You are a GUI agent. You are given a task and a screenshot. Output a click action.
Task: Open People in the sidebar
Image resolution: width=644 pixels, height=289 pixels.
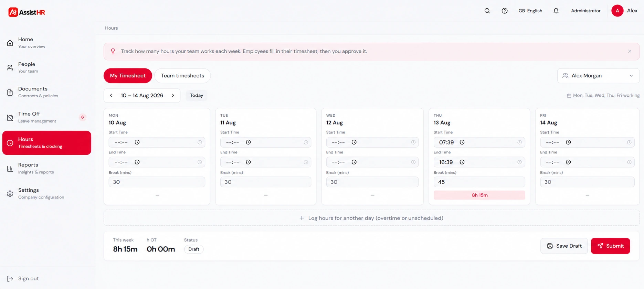[46, 67]
